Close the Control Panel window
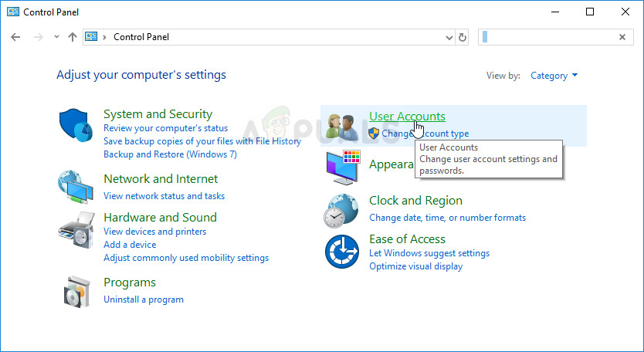This screenshot has height=352, width=644. click(x=625, y=12)
